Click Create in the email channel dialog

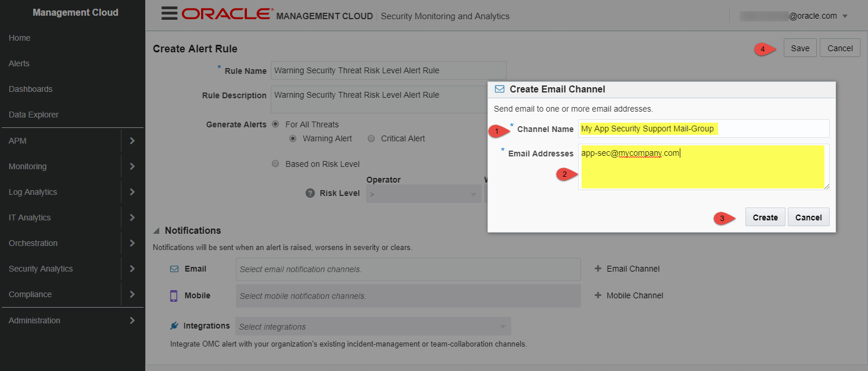(x=765, y=217)
